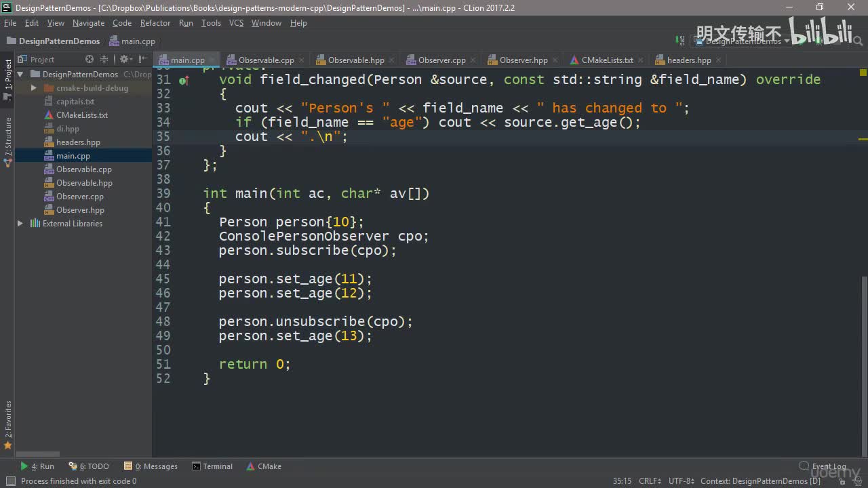Change line separator CRLF in status bar

(x=650, y=481)
